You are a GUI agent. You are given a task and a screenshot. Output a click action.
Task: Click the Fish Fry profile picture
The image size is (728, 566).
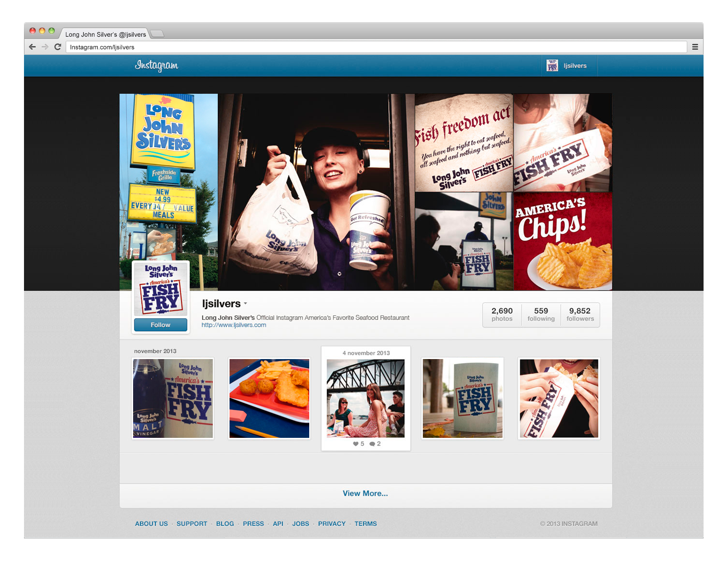(x=161, y=289)
